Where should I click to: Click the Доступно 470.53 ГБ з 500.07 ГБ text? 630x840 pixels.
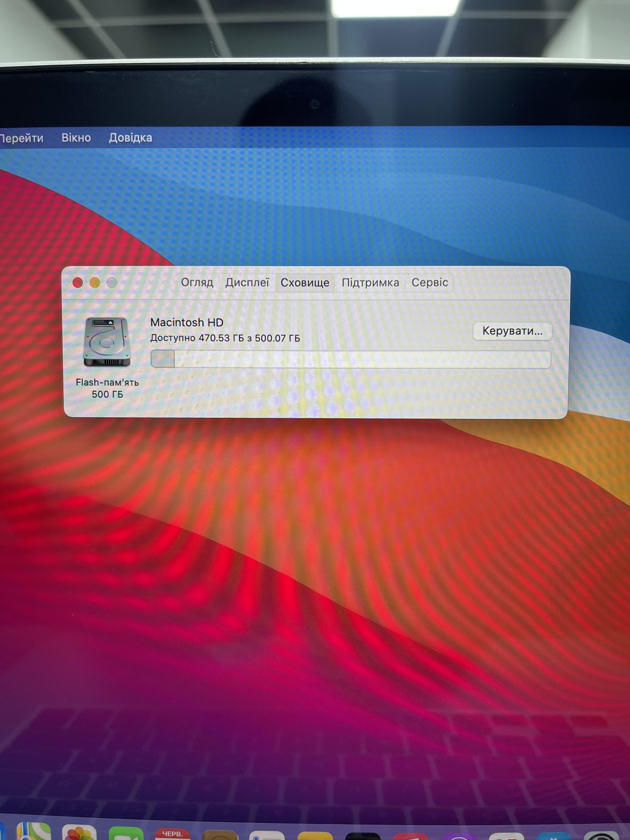[225, 338]
